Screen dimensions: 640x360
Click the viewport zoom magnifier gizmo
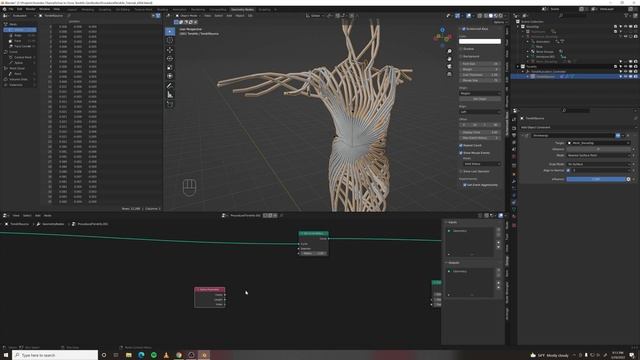(x=449, y=51)
